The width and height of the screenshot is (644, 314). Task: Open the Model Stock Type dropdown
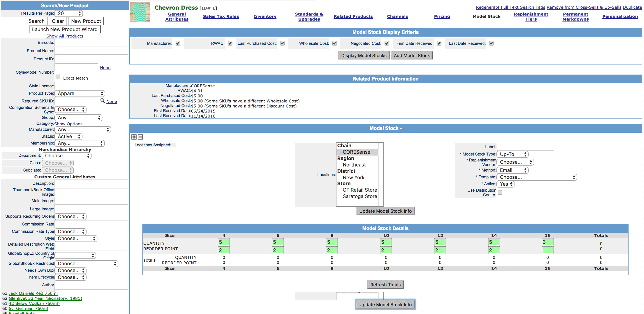click(513, 154)
